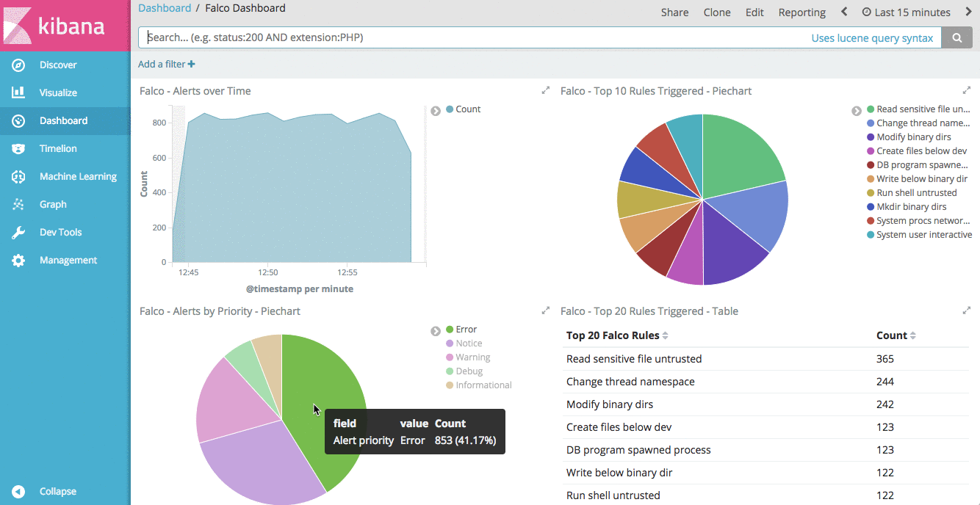Expand Alerts by Priority panel full screen
The width and height of the screenshot is (980, 505).
(x=545, y=310)
